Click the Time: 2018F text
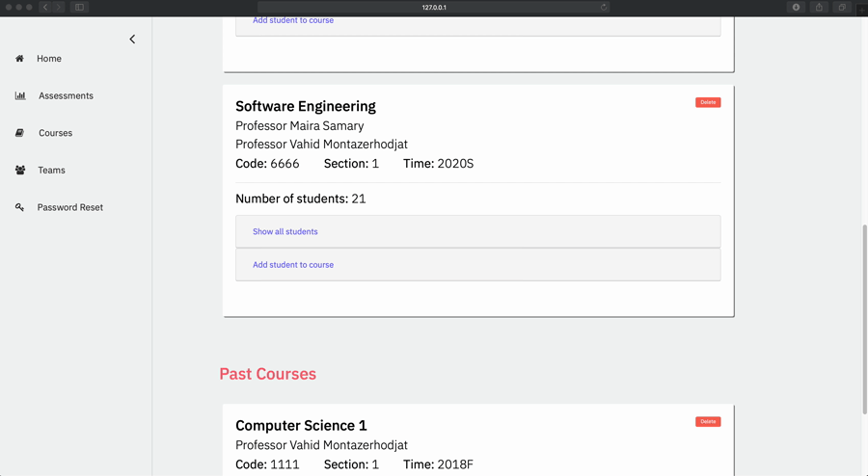 pos(439,464)
